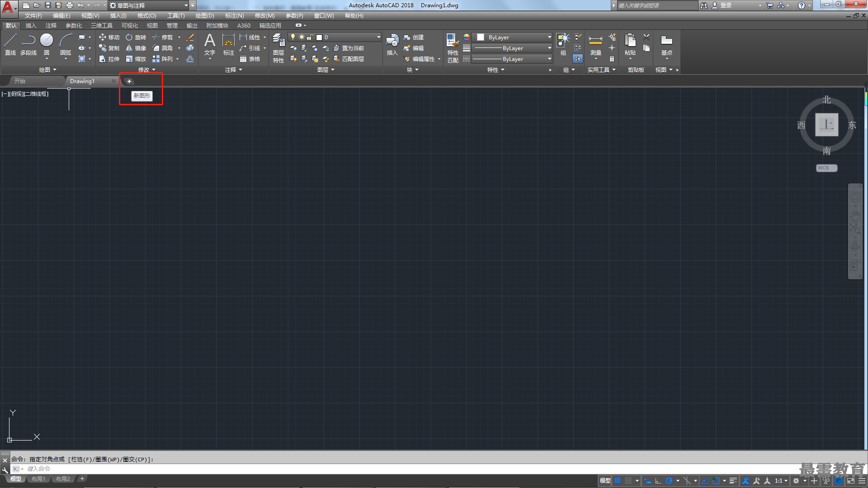The image size is (868, 488).
Task: Toggle polar tracking in status bar
Action: coord(669,481)
